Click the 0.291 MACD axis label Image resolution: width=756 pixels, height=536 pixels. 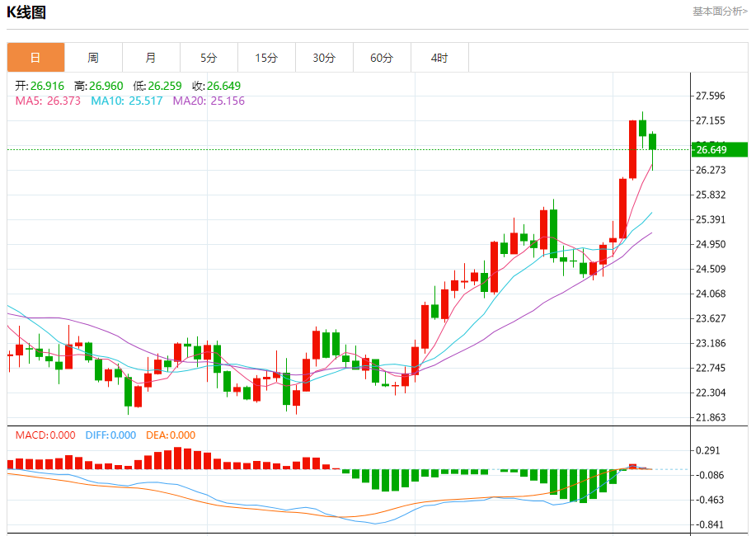[x=708, y=450]
